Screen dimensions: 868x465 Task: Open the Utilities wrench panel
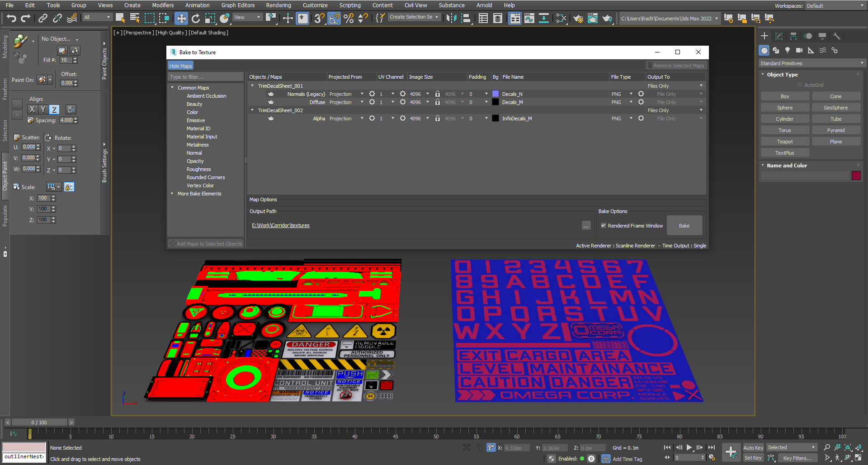(837, 36)
